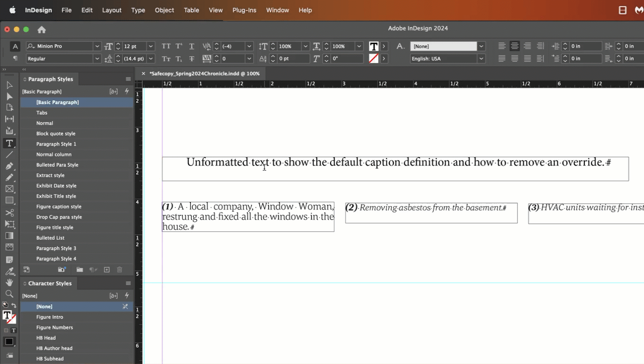Toggle Underline formatting
The height and width of the screenshot is (364, 644).
point(192,46)
